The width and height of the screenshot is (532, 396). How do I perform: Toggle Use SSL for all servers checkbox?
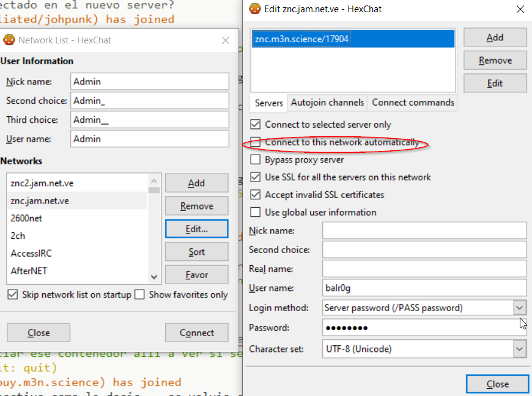click(x=255, y=177)
